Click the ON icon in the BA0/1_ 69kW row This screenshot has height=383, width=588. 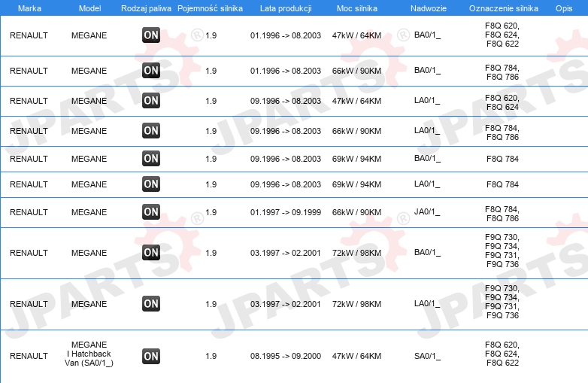(x=151, y=158)
